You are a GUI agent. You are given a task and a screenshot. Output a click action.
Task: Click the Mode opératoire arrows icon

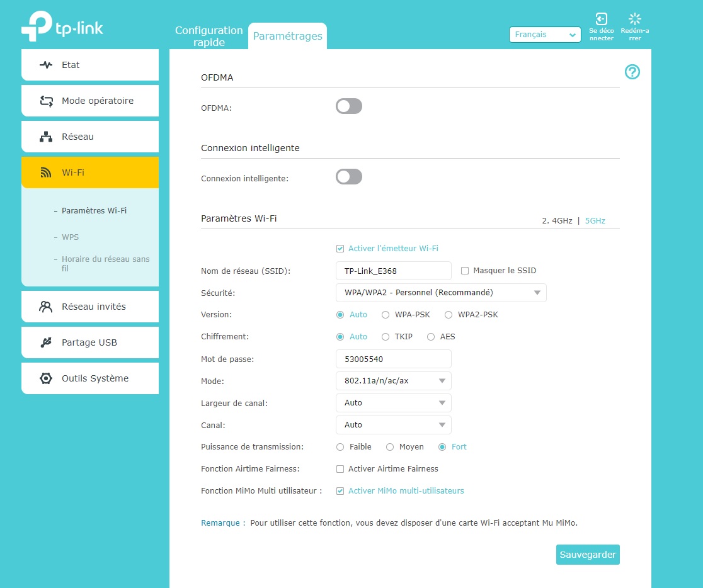pyautogui.click(x=46, y=101)
